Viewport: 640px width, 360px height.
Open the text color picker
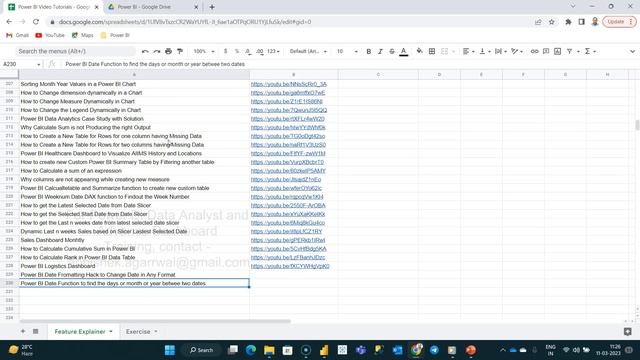pos(404,51)
